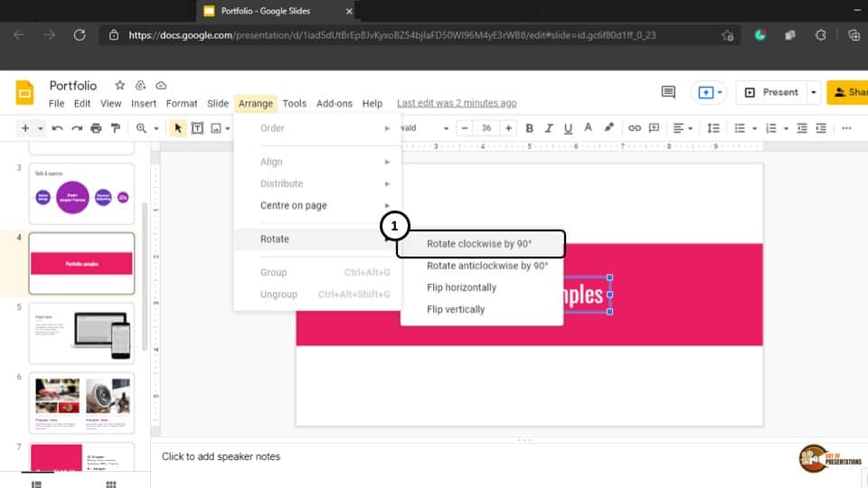The width and height of the screenshot is (868, 488).
Task: Open more toolbar options (three dots)
Action: tap(846, 128)
